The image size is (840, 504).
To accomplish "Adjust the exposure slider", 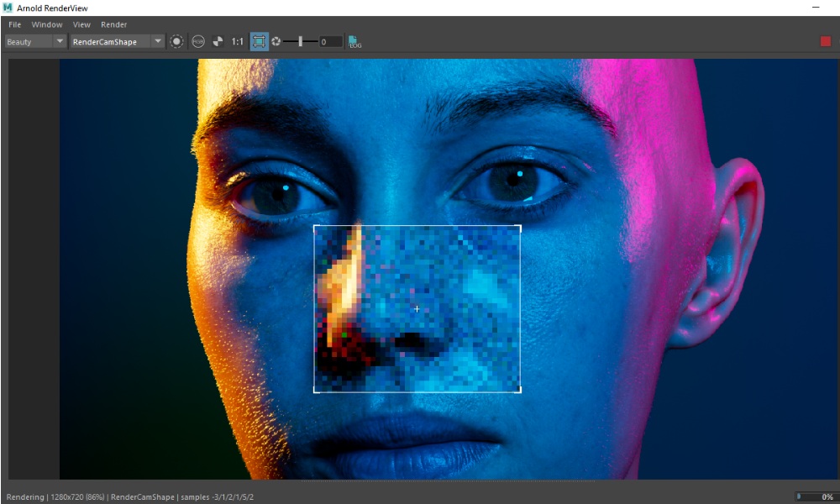I will coord(300,40).
